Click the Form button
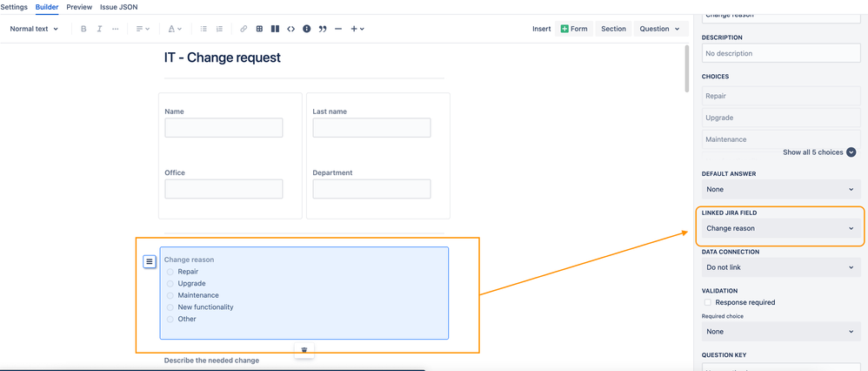Viewport: 868px width, 371px height. (574, 29)
